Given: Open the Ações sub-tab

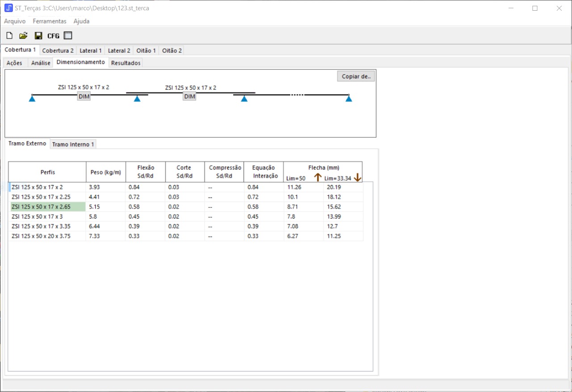Looking at the screenshot, I should tap(14, 63).
